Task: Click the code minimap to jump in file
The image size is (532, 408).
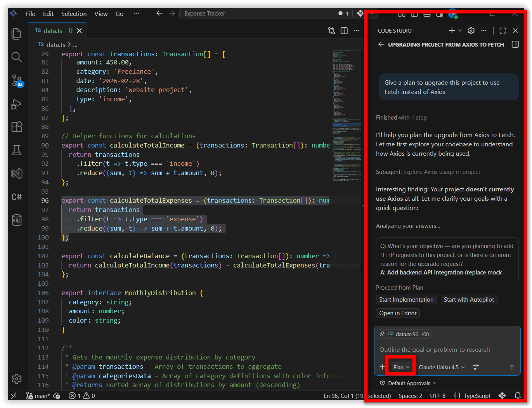Action: pyautogui.click(x=347, y=116)
